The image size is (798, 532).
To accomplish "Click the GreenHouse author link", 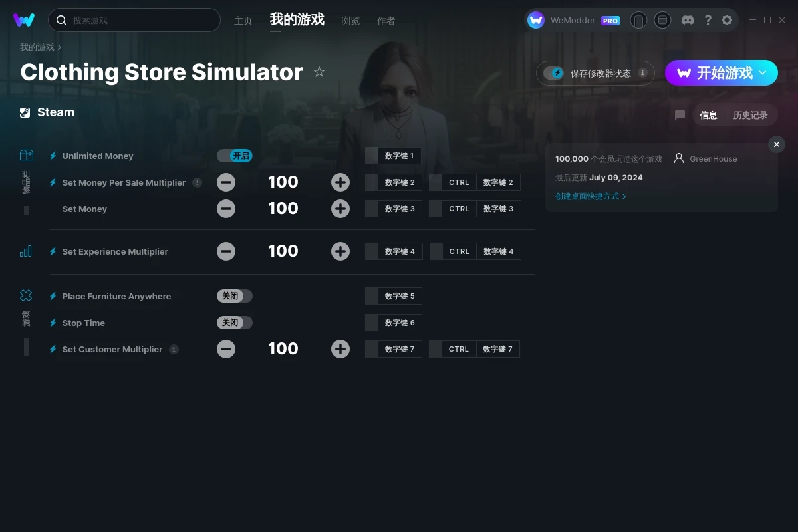I will pyautogui.click(x=713, y=159).
